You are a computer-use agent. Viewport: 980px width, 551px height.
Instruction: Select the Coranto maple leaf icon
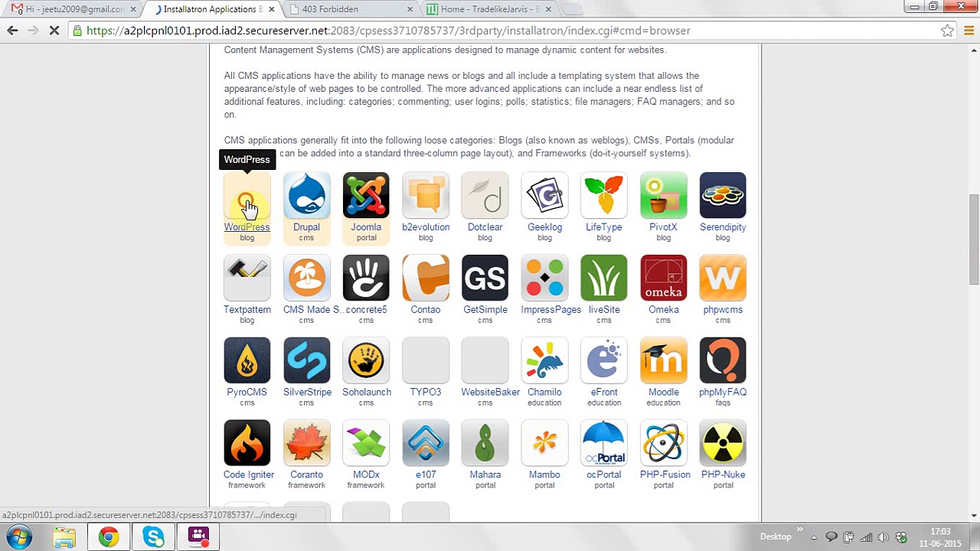(x=306, y=444)
